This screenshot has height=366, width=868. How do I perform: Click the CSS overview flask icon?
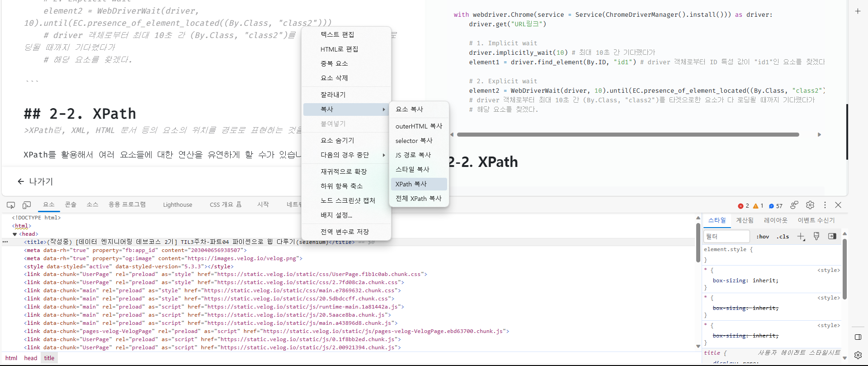[x=239, y=204]
